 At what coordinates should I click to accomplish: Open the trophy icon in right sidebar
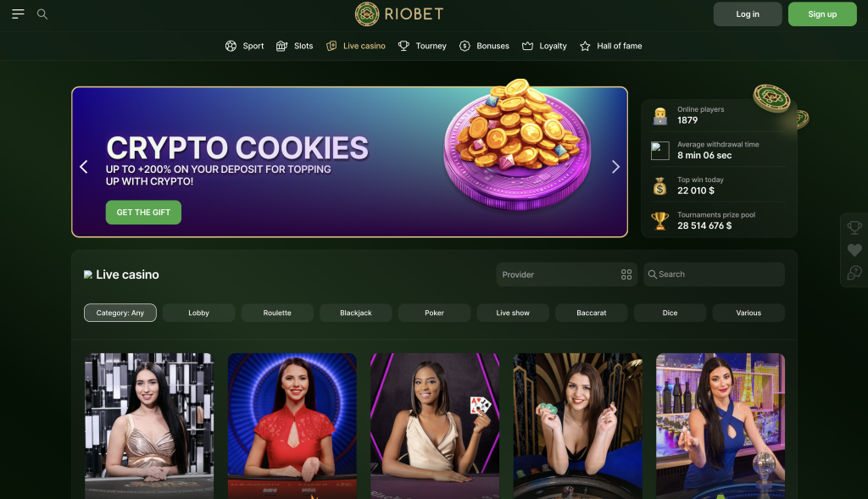click(854, 227)
